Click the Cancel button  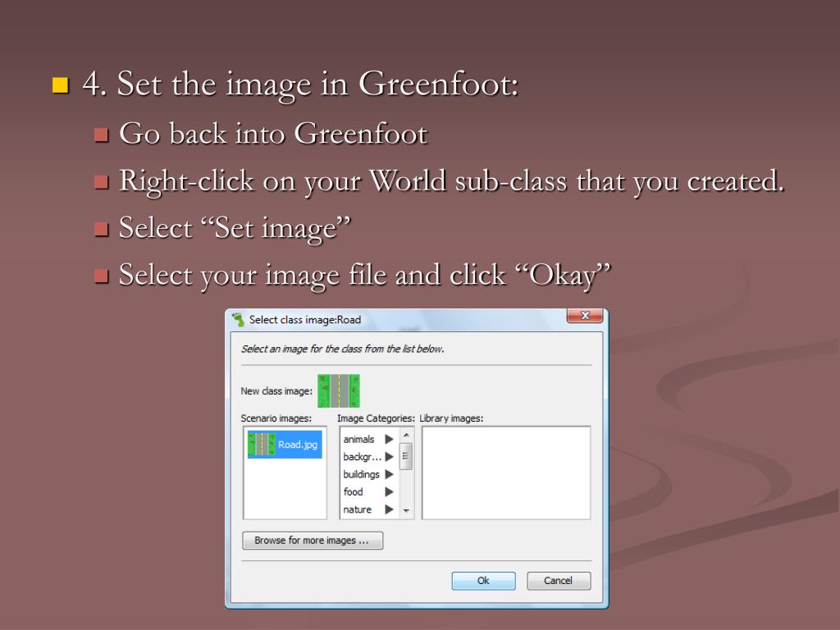(x=558, y=581)
